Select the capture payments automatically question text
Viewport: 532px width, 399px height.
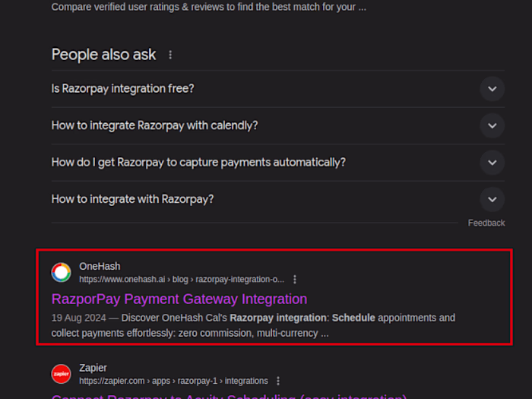(x=198, y=163)
